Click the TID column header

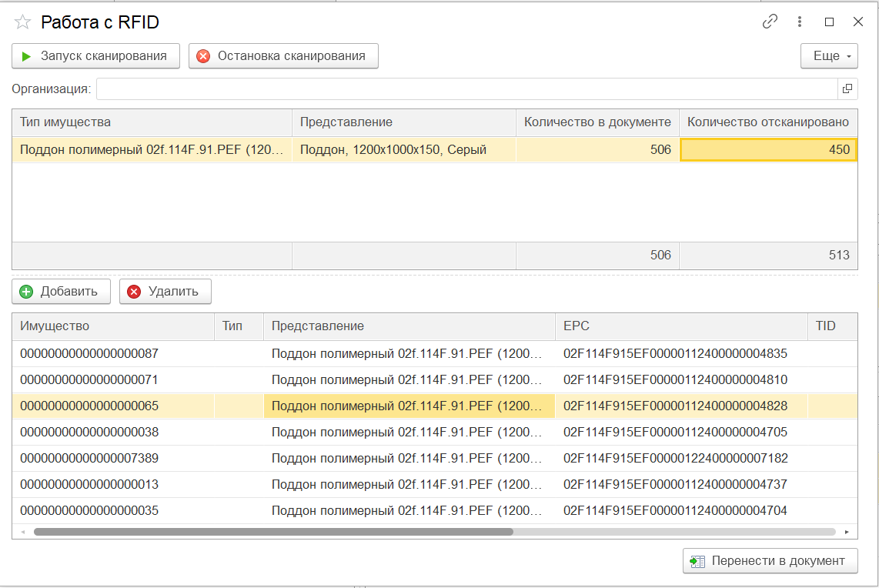click(831, 326)
